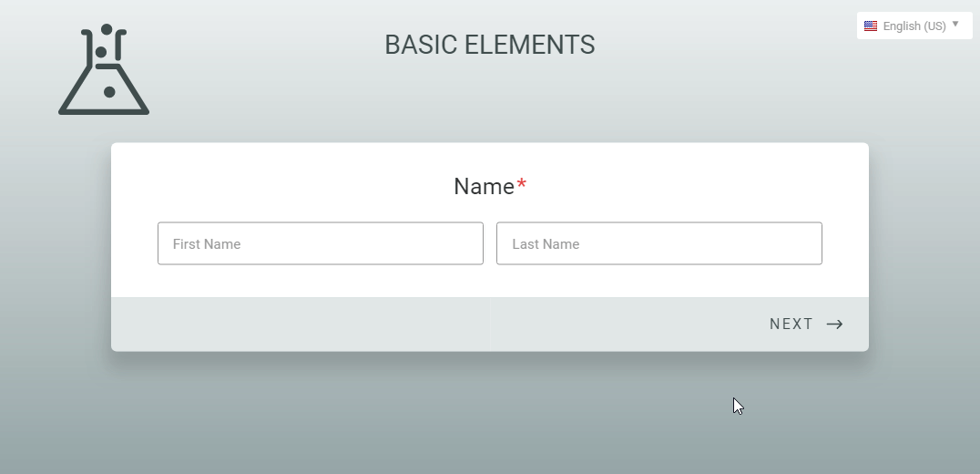
Task: Click the small bubble in the flask neck
Action: (x=100, y=53)
